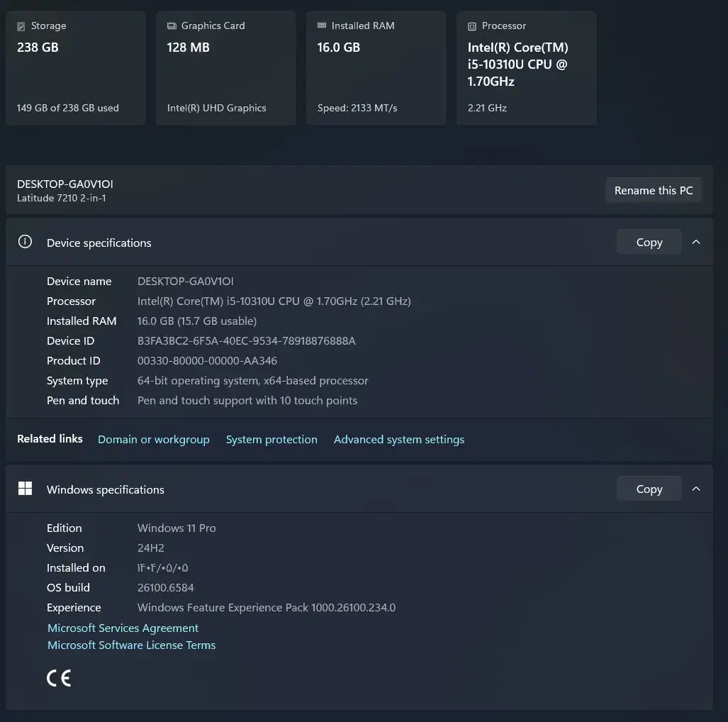This screenshot has width=728, height=722.
Task: Click the Storage card icon
Action: coord(21,26)
